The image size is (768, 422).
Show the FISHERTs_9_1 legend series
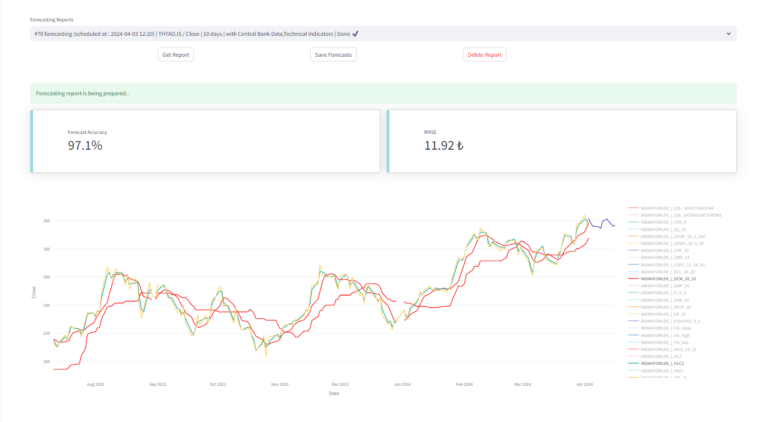(668, 320)
